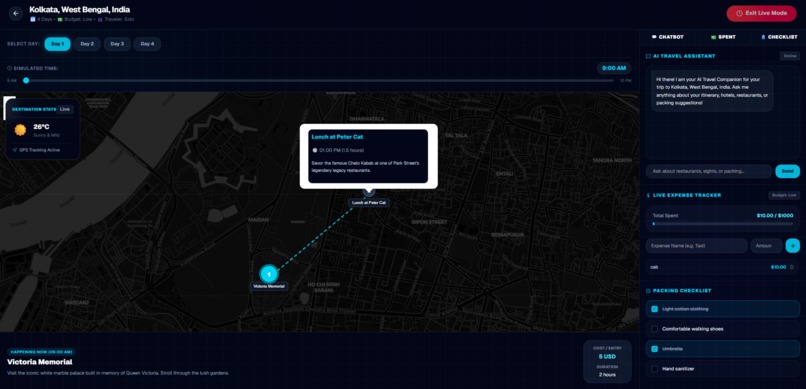
Task: Click the Victoria Memorial map marker 1
Action: (268, 274)
